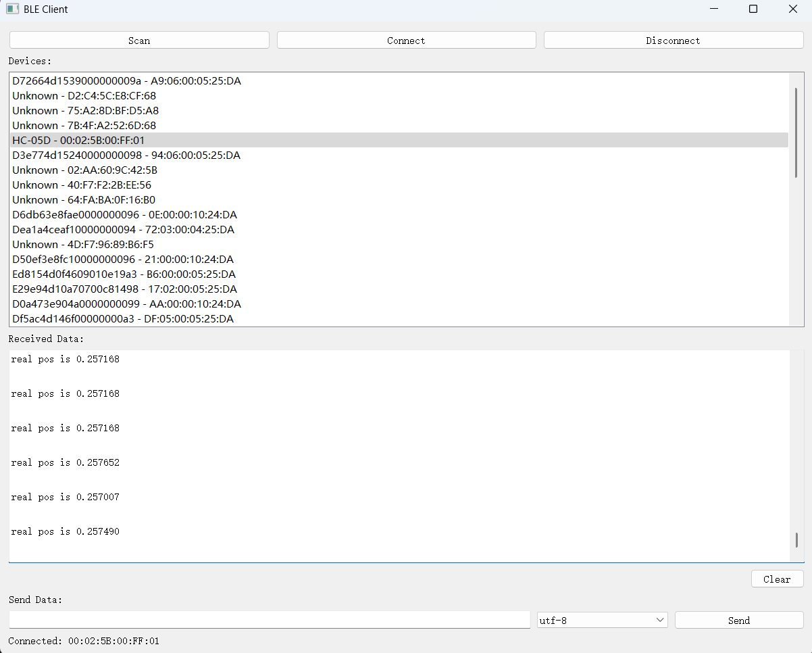The width and height of the screenshot is (812, 653).
Task: Close the BLE Client window
Action: [793, 9]
